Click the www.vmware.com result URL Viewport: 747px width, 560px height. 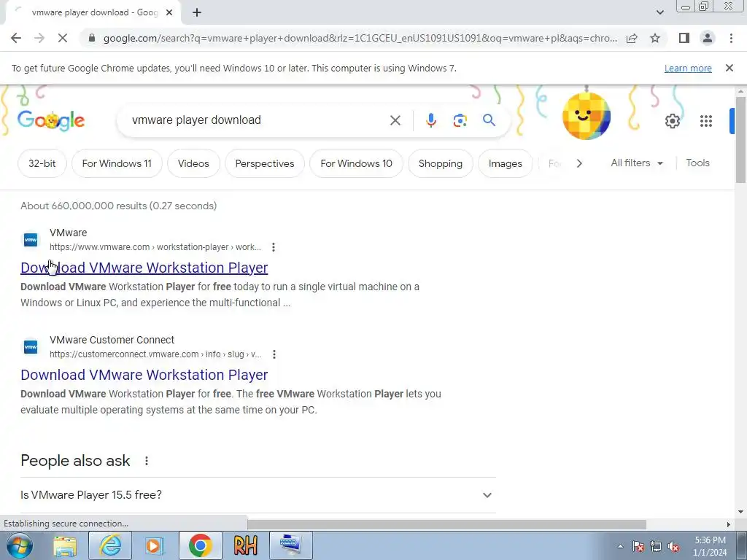(155, 247)
